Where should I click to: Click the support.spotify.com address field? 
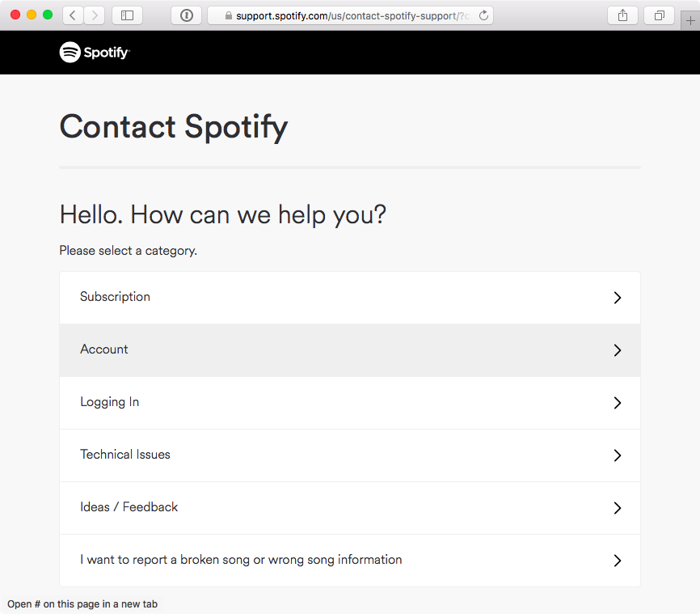pyautogui.click(x=351, y=15)
